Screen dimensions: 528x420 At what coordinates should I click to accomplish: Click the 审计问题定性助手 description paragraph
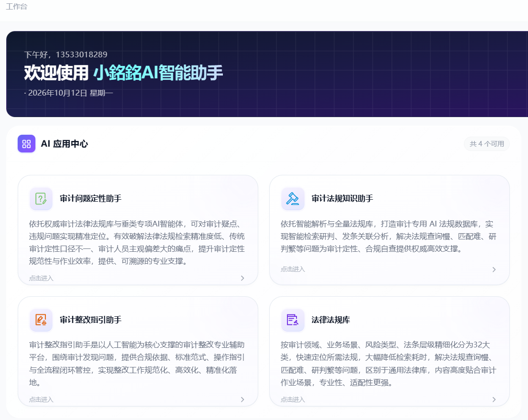pyautogui.click(x=137, y=243)
